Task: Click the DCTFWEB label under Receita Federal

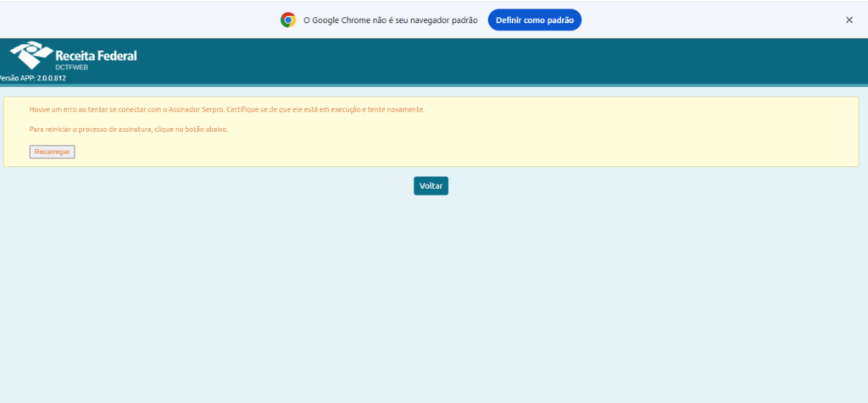Action: click(71, 67)
